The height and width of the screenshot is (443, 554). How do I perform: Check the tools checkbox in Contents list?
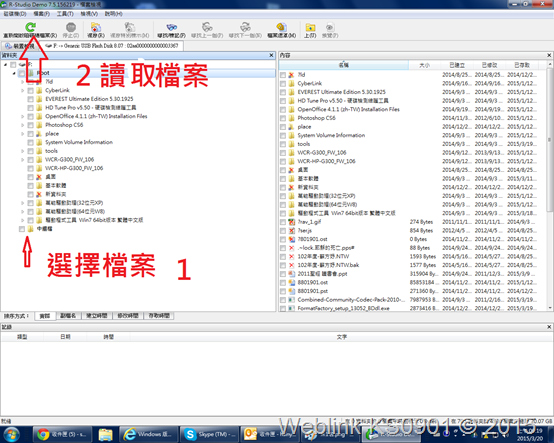click(283, 144)
